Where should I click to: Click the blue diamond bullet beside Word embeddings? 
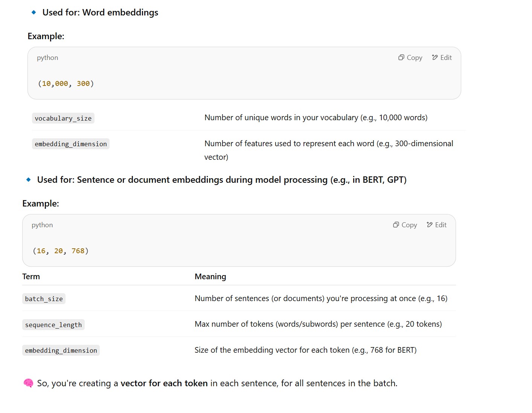coord(34,12)
